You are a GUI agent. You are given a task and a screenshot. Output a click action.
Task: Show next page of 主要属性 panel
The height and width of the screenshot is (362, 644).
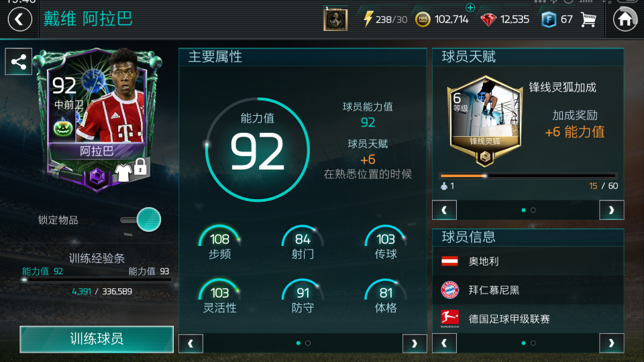click(415, 343)
